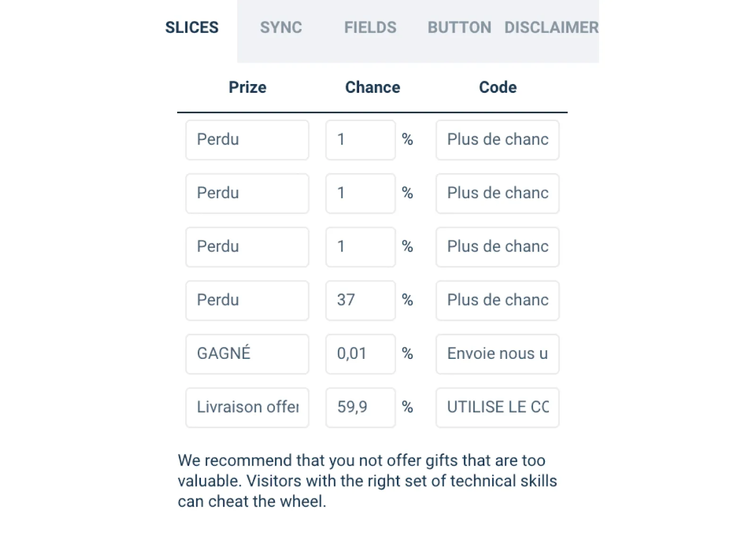This screenshot has width=756, height=546.
Task: Edit the second row chance field
Action: (361, 193)
